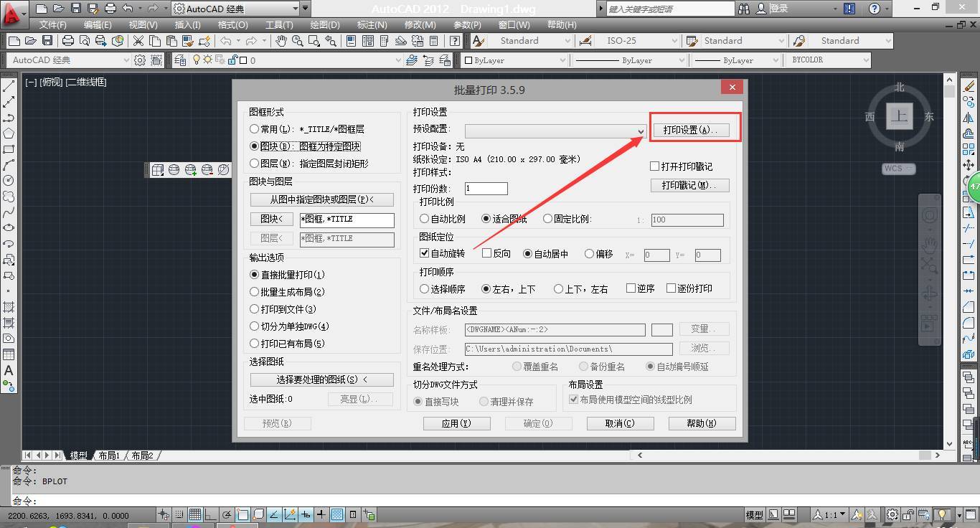Click the Pan hand icon in toolbar
This screenshot has height=528, width=980.
[x=282, y=41]
